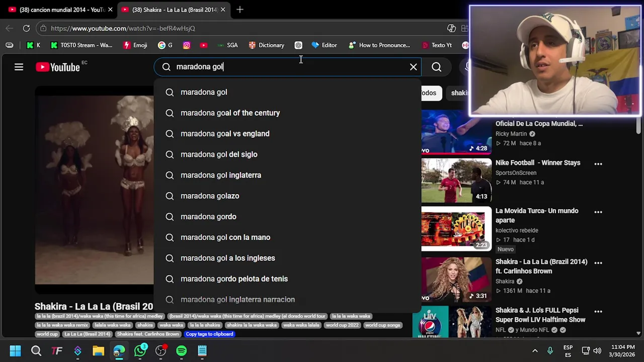Select suggestion 'maradona golazo'
Image resolution: width=644 pixels, height=362 pixels.
[x=287, y=196]
